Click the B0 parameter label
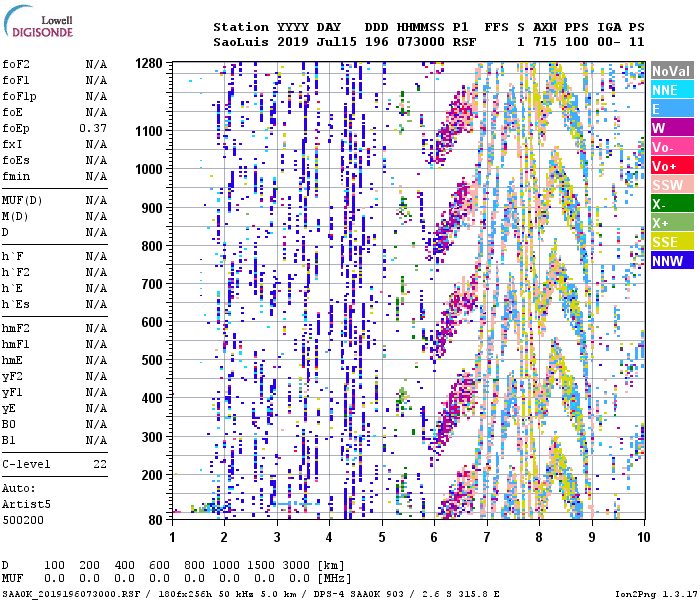 (9, 425)
